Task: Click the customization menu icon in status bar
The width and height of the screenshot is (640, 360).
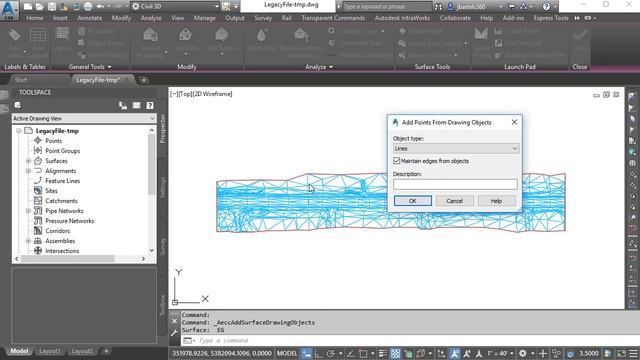Action: pyautogui.click(x=633, y=353)
